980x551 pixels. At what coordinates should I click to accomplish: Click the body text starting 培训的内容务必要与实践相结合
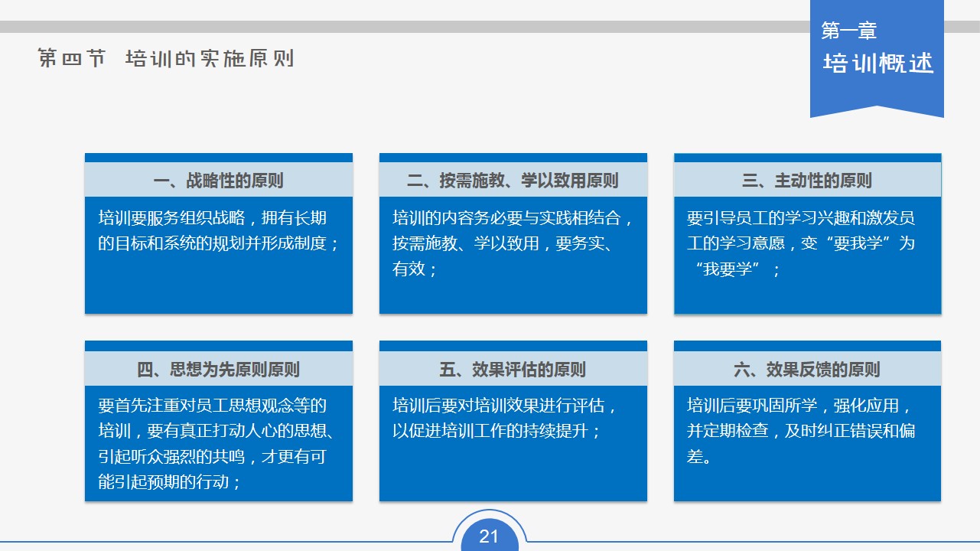coord(513,243)
